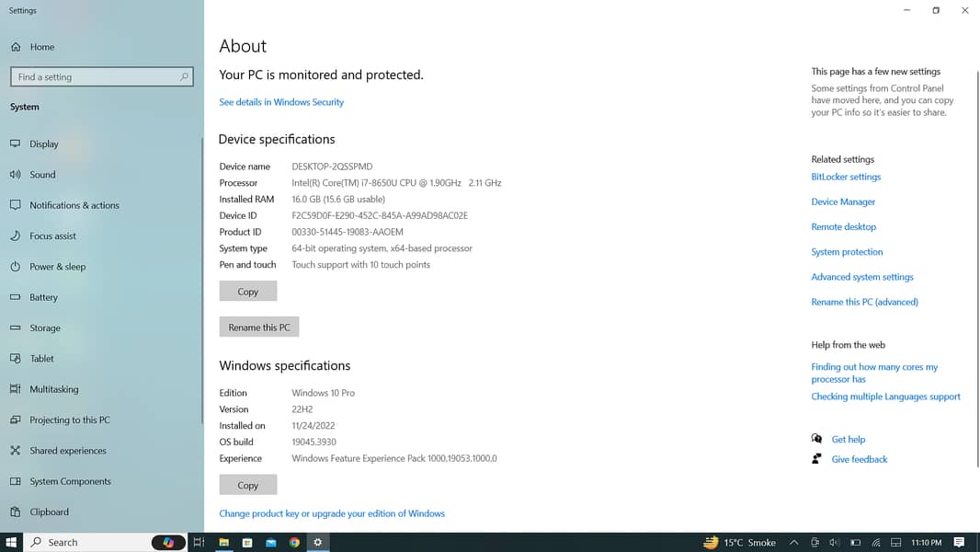Open System Components page
Screen dimensions: 980x552
tap(70, 481)
